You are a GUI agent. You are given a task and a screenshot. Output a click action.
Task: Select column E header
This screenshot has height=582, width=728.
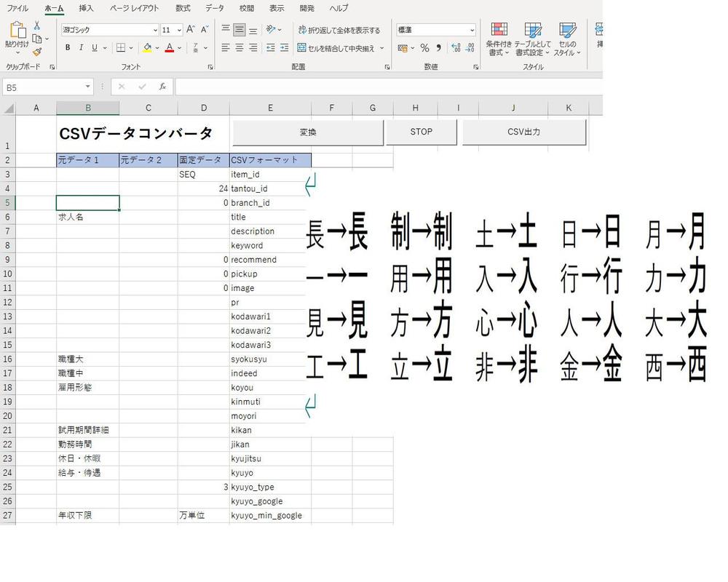pyautogui.click(x=270, y=108)
